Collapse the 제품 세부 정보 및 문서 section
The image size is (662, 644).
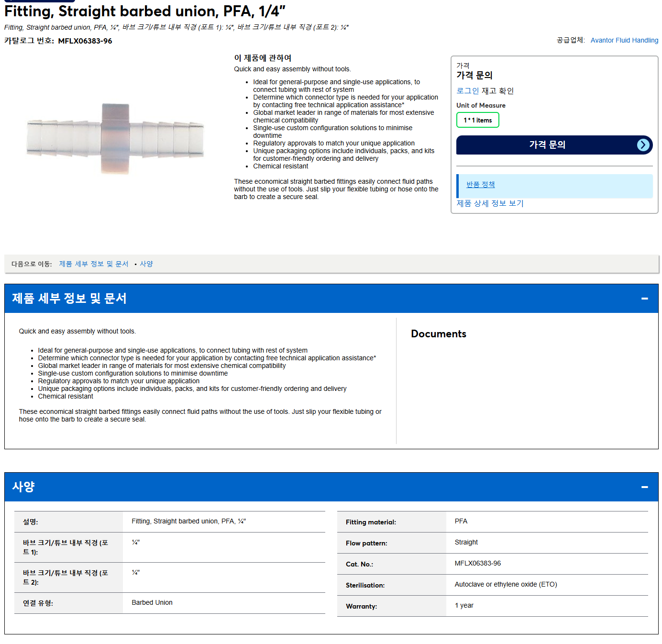click(644, 299)
